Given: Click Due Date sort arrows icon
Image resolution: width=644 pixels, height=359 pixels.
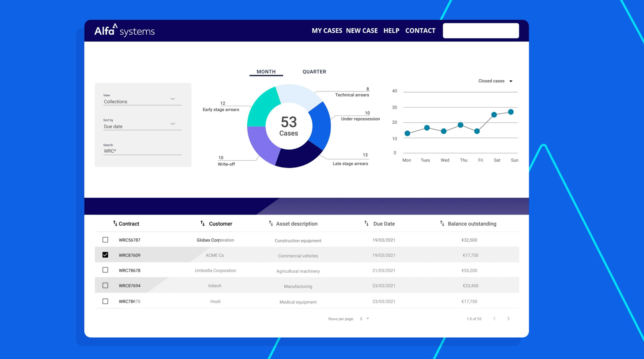Looking at the screenshot, I should tap(366, 223).
